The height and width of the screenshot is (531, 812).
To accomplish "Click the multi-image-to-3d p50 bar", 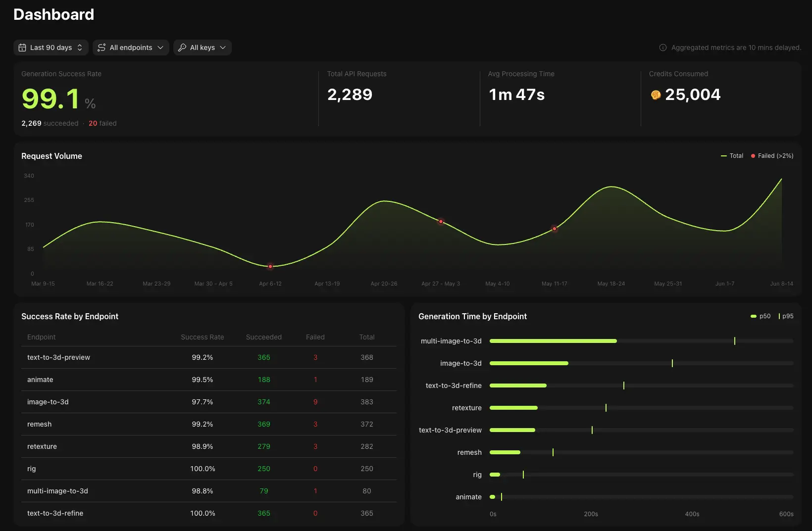I will coord(553,341).
